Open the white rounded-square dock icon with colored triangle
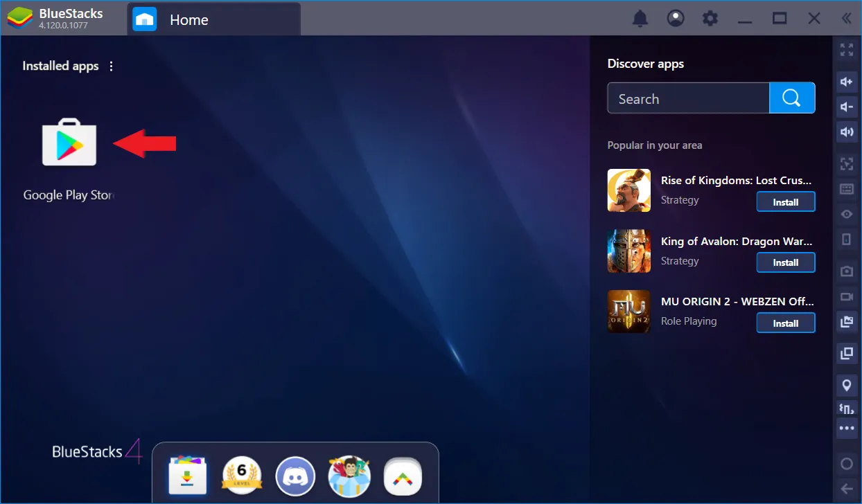 (403, 476)
